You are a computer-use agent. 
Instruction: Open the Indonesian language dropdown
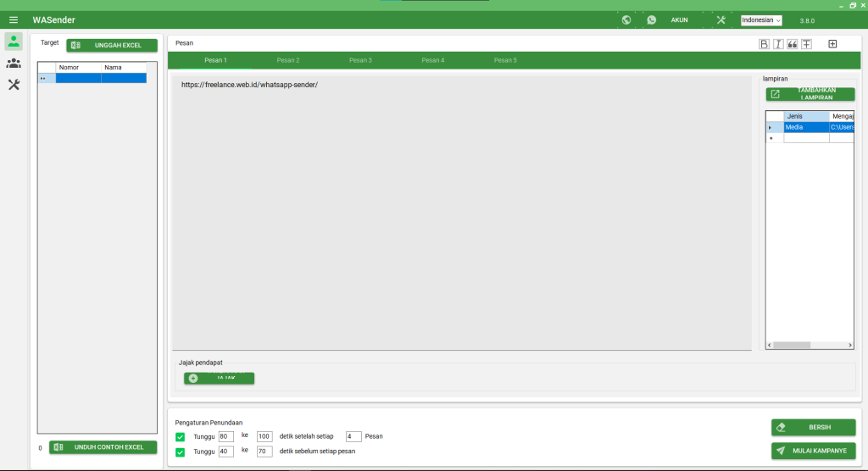point(761,20)
